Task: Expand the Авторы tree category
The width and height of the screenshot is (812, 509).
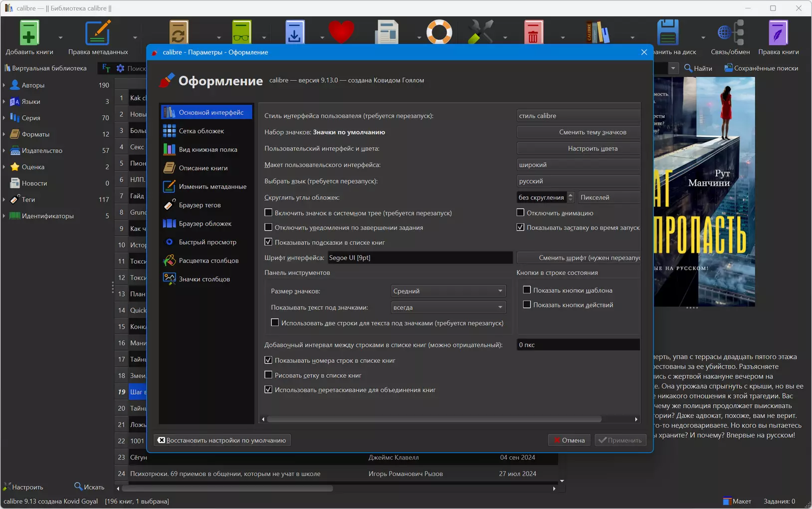Action: 4,85
